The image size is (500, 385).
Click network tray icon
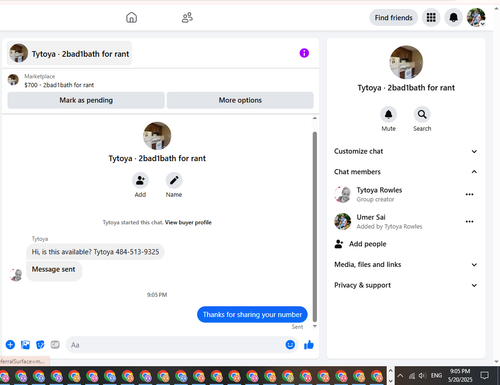click(x=412, y=376)
